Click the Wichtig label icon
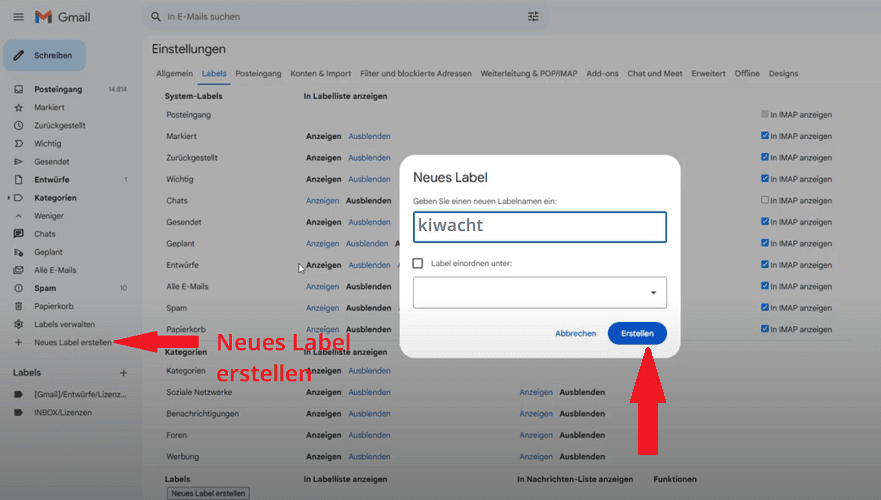Image resolution: width=881 pixels, height=500 pixels. 19,144
